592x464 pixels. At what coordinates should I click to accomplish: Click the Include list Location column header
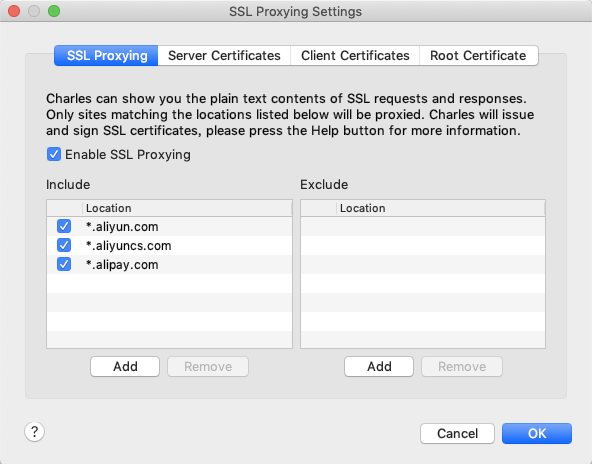187,208
